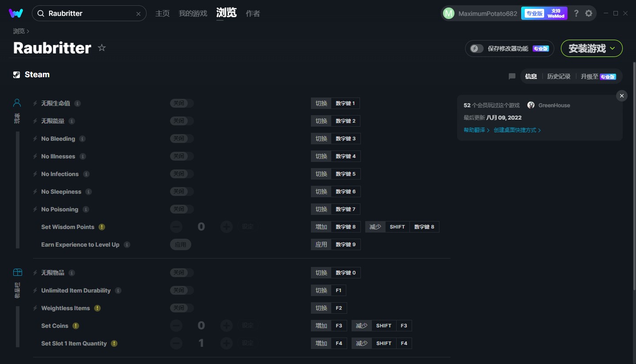
Task: Show info for No Sleepiness
Action: tap(88, 191)
